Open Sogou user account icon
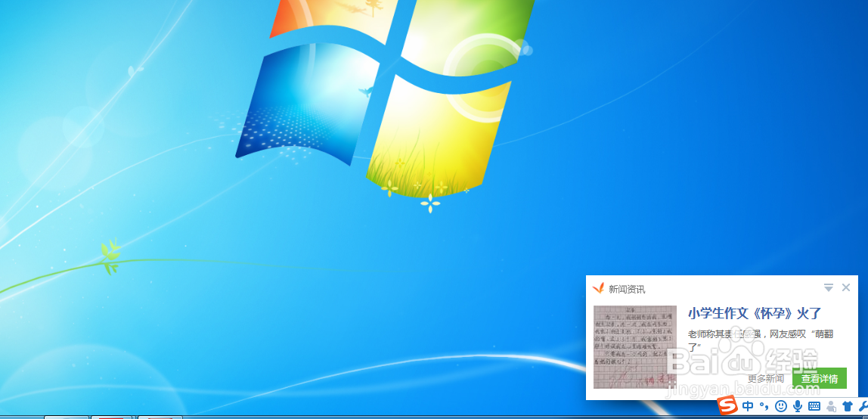Image resolution: width=868 pixels, height=419 pixels. tap(831, 407)
